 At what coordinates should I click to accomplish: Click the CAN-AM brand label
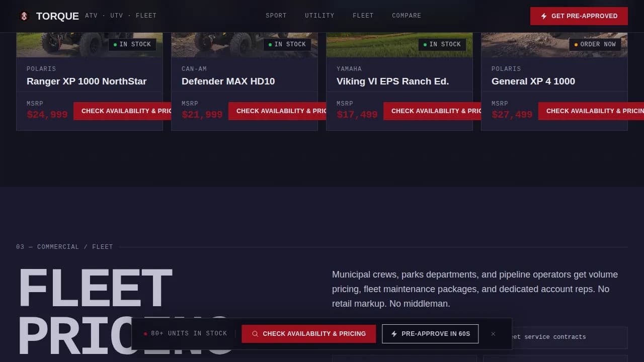(194, 69)
